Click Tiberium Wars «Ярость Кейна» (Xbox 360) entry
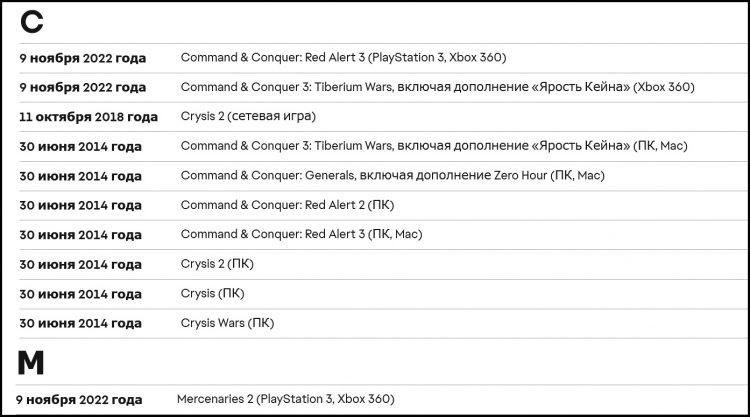 point(437,87)
